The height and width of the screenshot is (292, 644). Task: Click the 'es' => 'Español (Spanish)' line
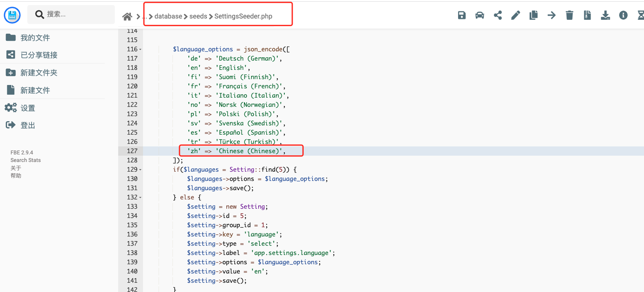[236, 133]
